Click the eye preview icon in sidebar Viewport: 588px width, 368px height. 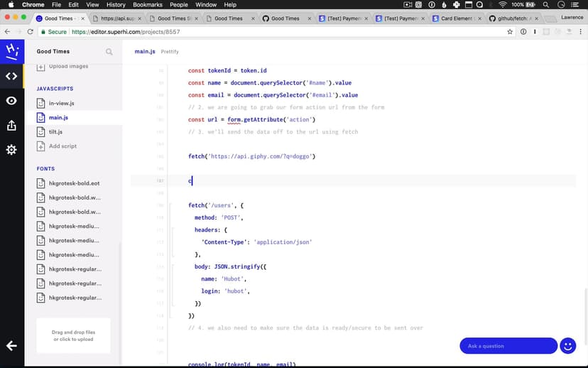tap(11, 101)
